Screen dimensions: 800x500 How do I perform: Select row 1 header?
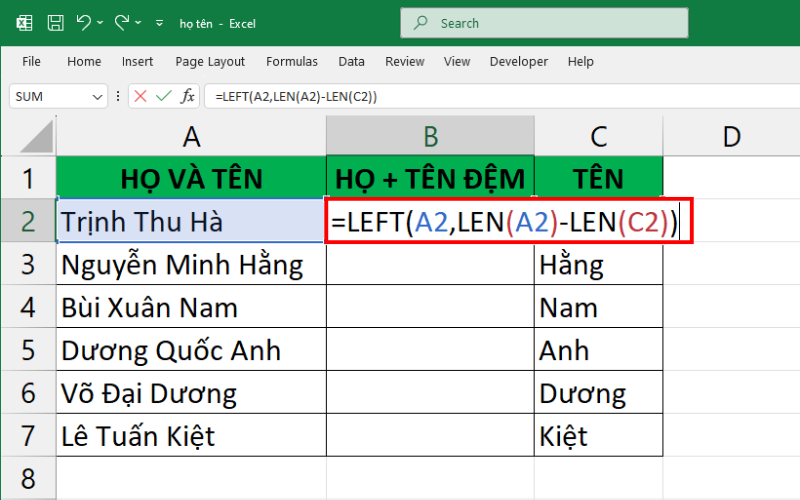click(x=28, y=178)
